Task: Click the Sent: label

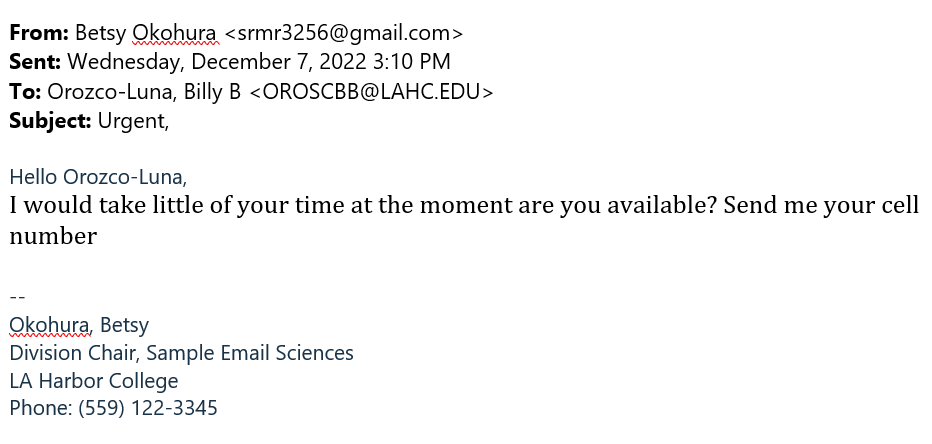Action: point(35,62)
